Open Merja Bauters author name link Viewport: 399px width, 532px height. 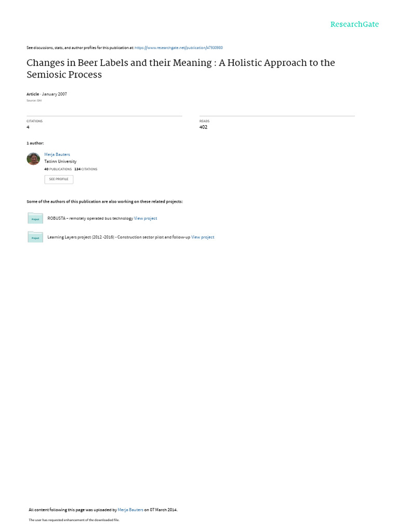57,154
